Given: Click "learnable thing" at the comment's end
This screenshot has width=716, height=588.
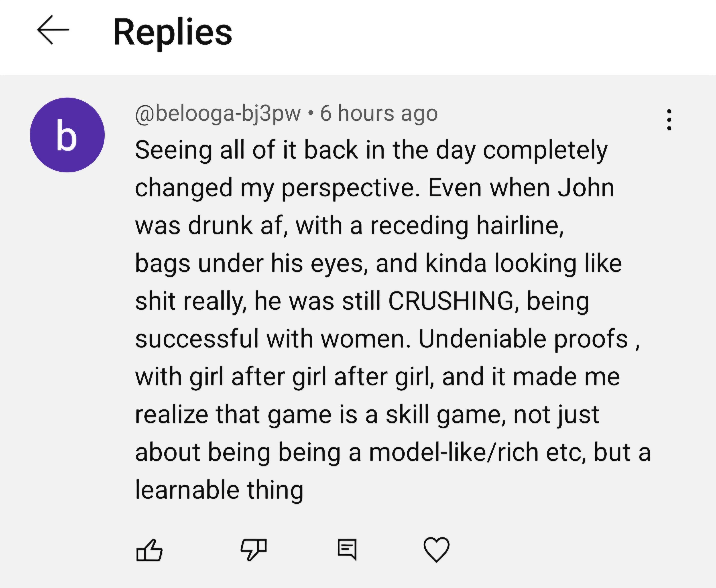Looking at the screenshot, I should pyautogui.click(x=219, y=489).
